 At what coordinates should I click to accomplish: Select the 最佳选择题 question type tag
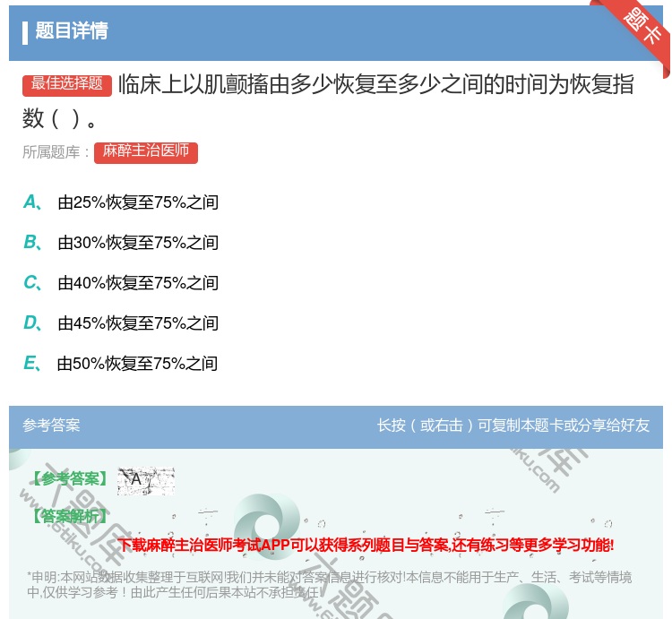pos(67,84)
